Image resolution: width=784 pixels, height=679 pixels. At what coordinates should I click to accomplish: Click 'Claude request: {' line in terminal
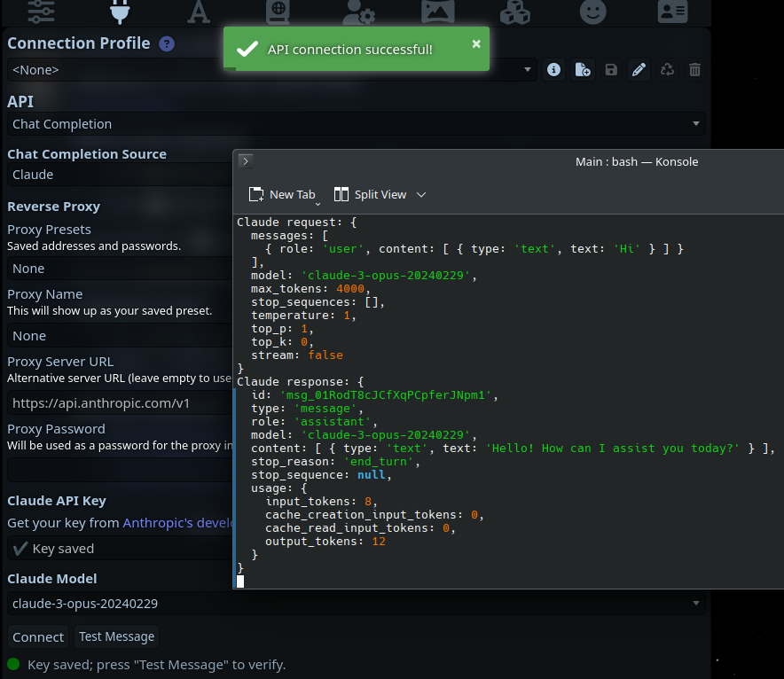click(x=297, y=222)
